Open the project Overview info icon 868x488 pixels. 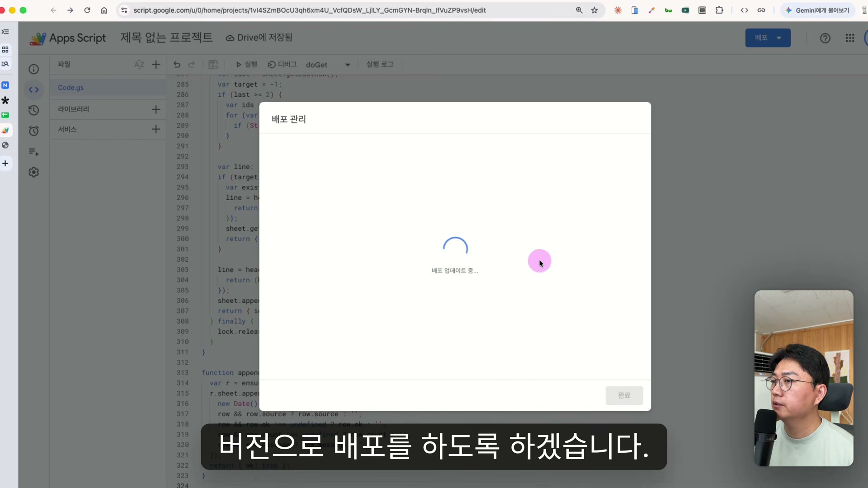(34, 69)
